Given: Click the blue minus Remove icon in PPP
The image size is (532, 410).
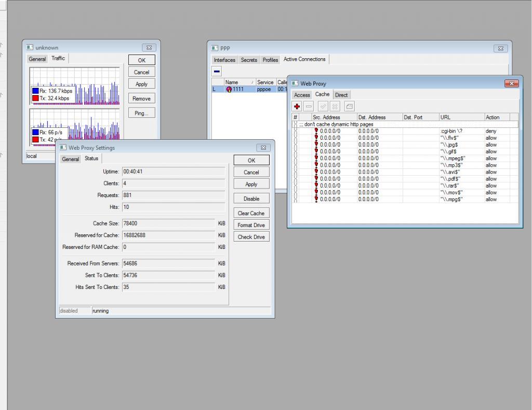Looking at the screenshot, I should (217, 71).
